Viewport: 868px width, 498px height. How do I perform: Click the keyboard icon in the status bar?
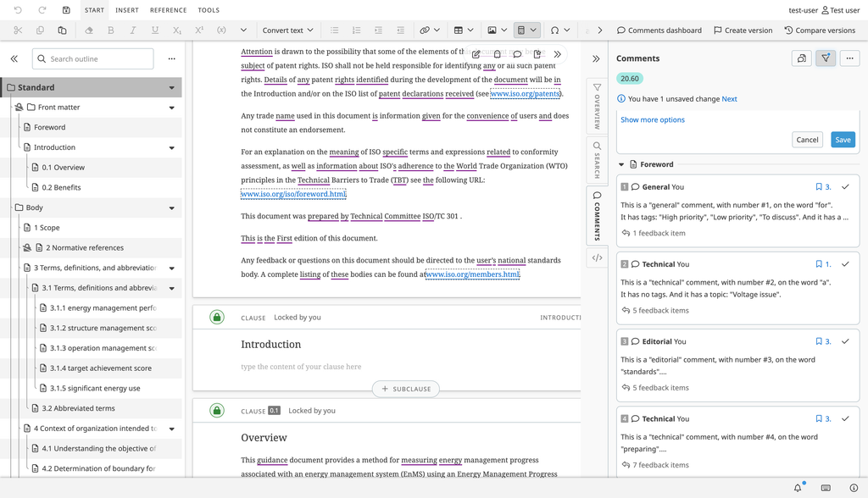click(x=826, y=488)
